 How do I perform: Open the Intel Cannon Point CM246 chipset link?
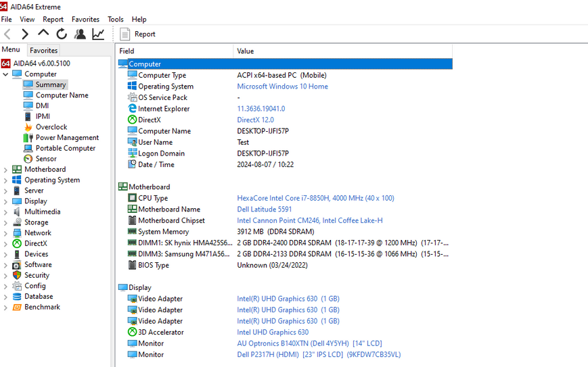(x=310, y=220)
